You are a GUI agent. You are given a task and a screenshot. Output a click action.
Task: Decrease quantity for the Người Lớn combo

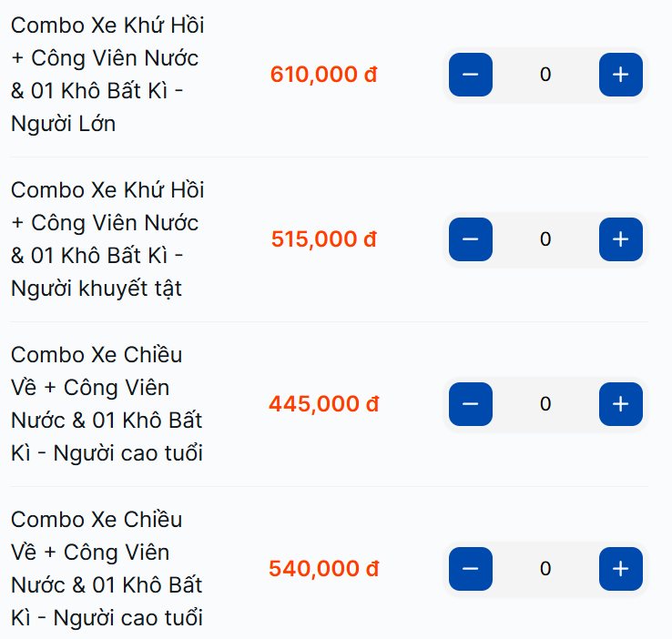[471, 75]
